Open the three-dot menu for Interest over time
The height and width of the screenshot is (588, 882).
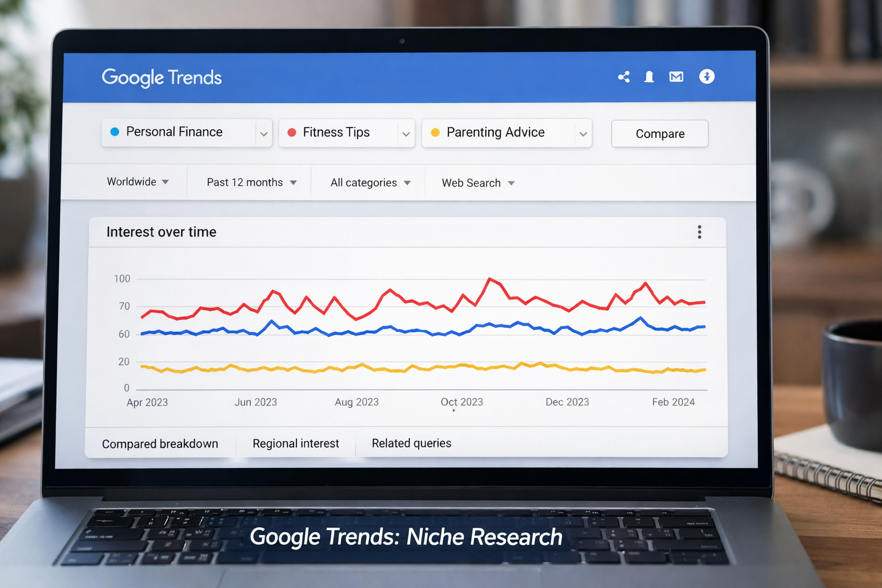coord(699,232)
